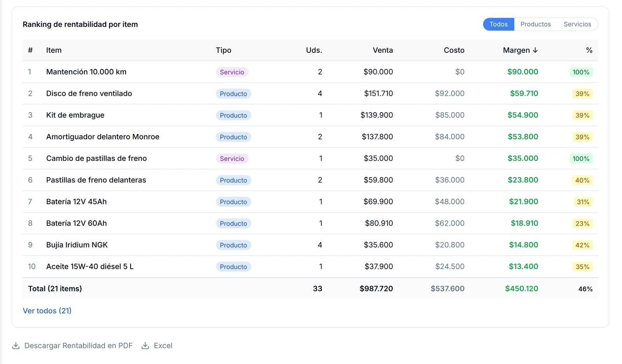Screen dimensions: 622x364
Task: Click the $53.800 margin value
Action: tap(523, 137)
